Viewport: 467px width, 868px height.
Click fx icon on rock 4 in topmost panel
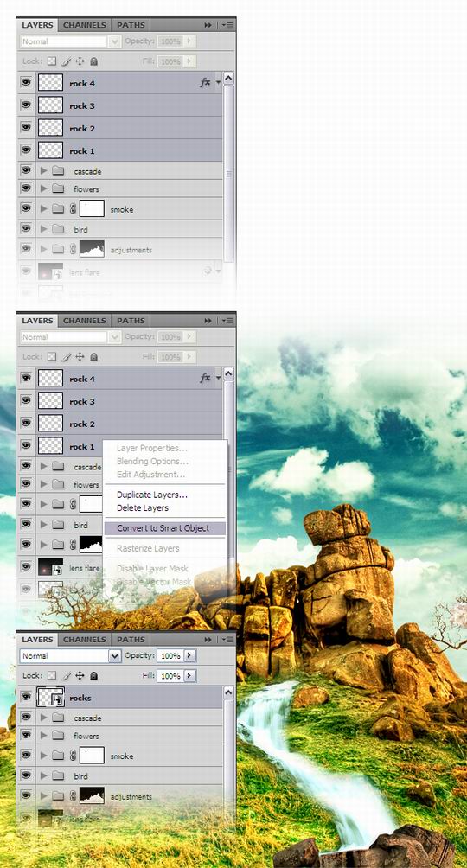tap(205, 82)
